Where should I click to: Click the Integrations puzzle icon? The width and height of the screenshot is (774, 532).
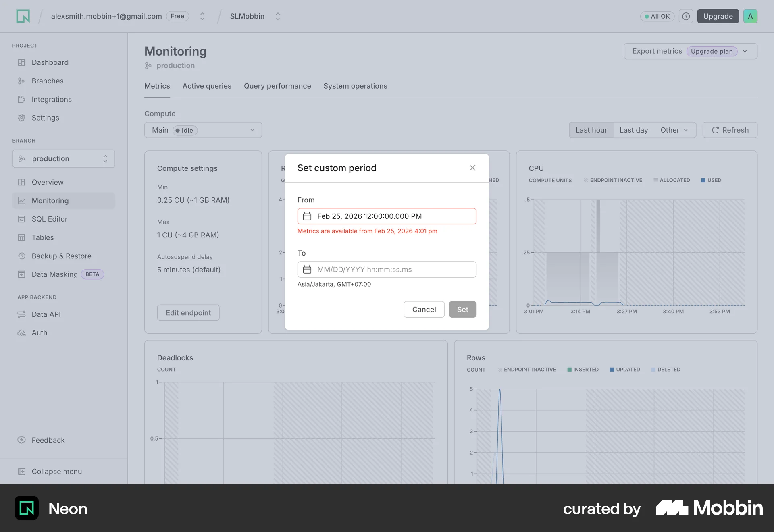pyautogui.click(x=21, y=99)
